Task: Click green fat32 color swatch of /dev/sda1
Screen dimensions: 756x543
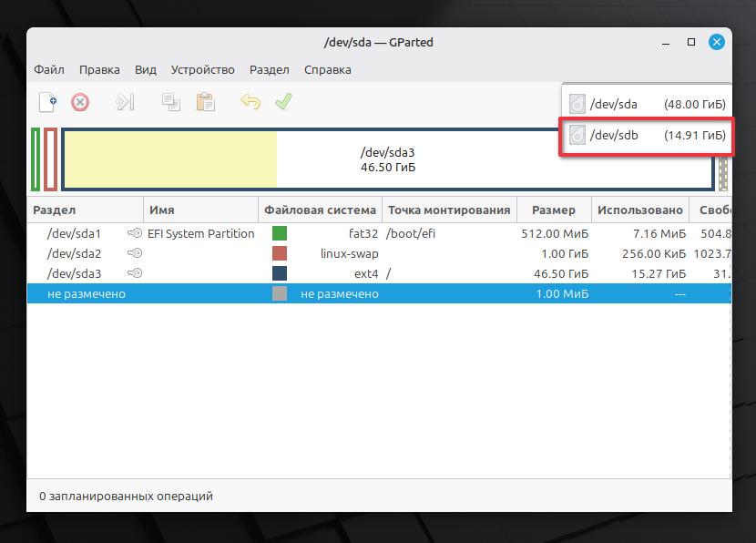Action: [x=280, y=233]
